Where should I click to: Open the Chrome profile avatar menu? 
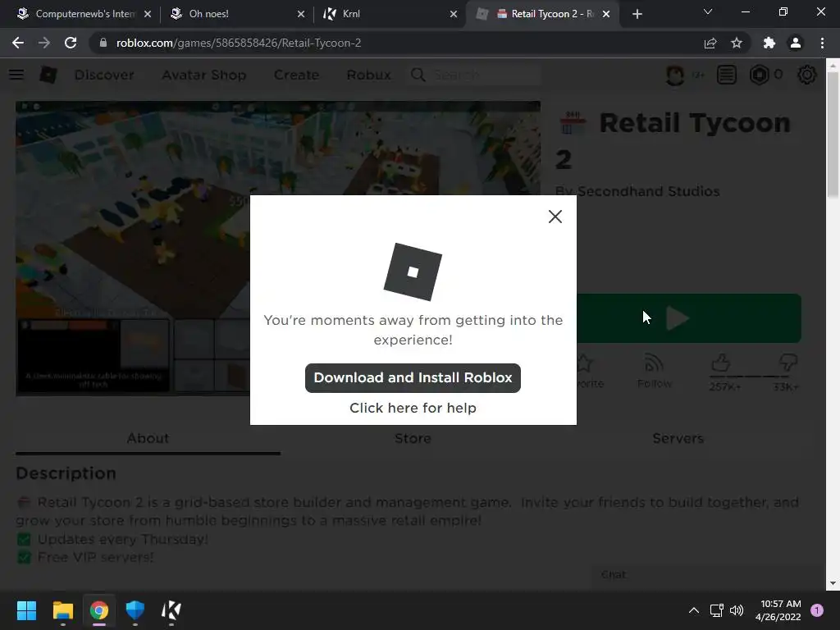pyautogui.click(x=796, y=43)
